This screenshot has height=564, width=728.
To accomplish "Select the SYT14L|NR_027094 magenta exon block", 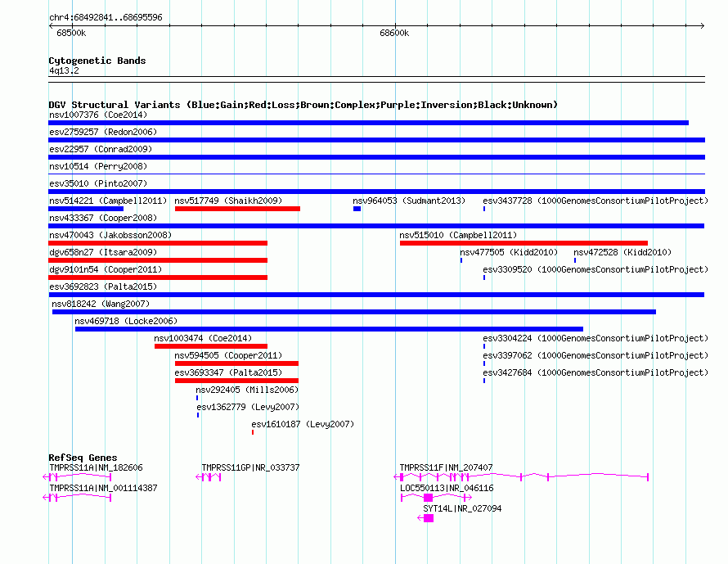I will 429,518.
